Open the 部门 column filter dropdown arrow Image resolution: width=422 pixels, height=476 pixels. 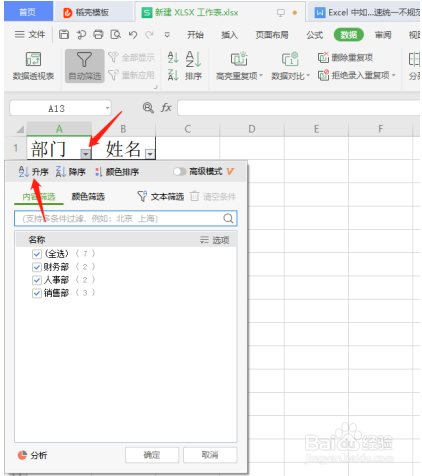tap(86, 154)
